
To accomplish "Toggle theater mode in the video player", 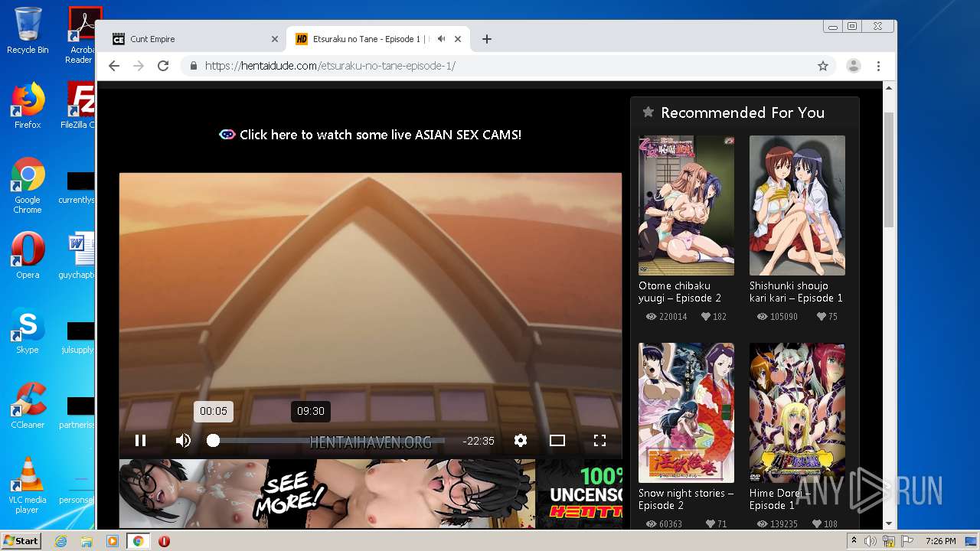I will point(557,440).
